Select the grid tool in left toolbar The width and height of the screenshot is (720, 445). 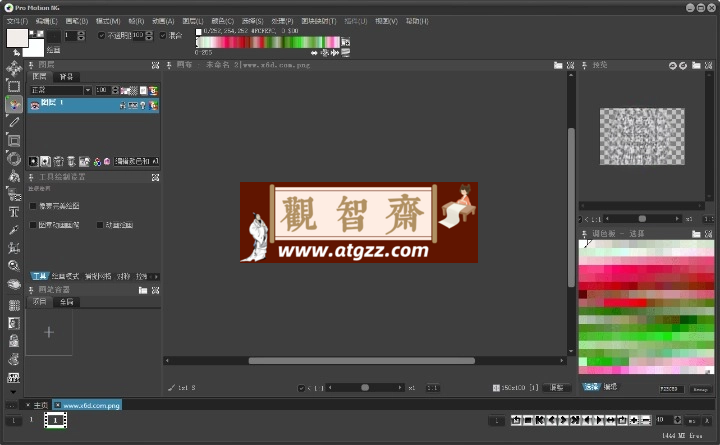[x=14, y=305]
